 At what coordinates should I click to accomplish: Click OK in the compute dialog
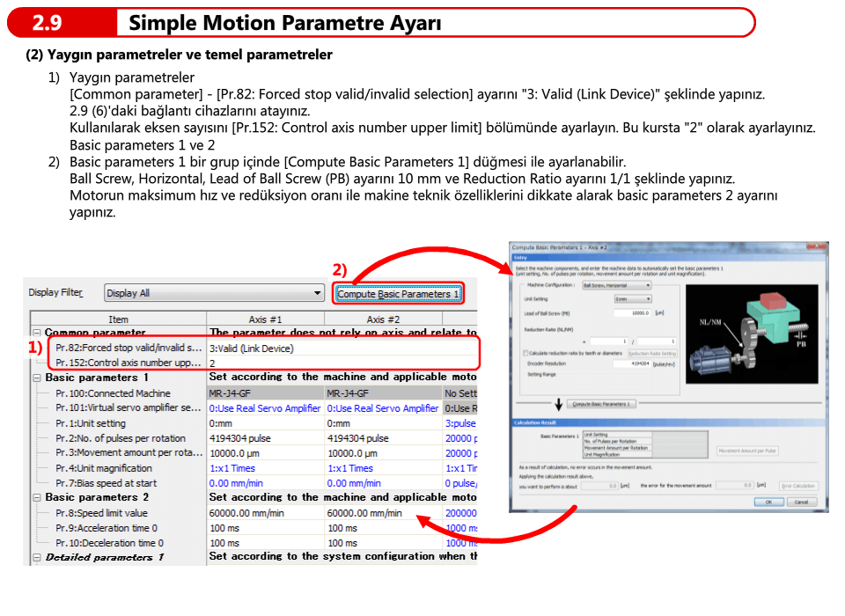tap(768, 502)
